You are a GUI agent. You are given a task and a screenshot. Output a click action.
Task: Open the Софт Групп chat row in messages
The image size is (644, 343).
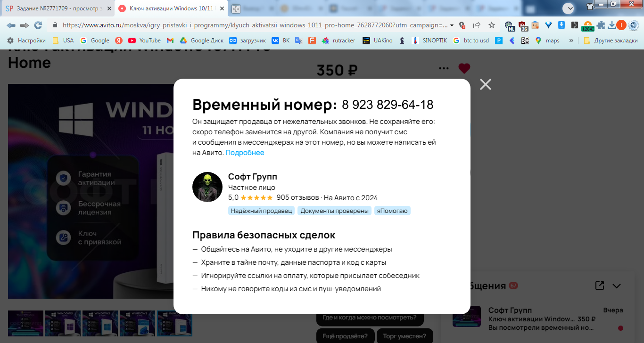(538, 318)
